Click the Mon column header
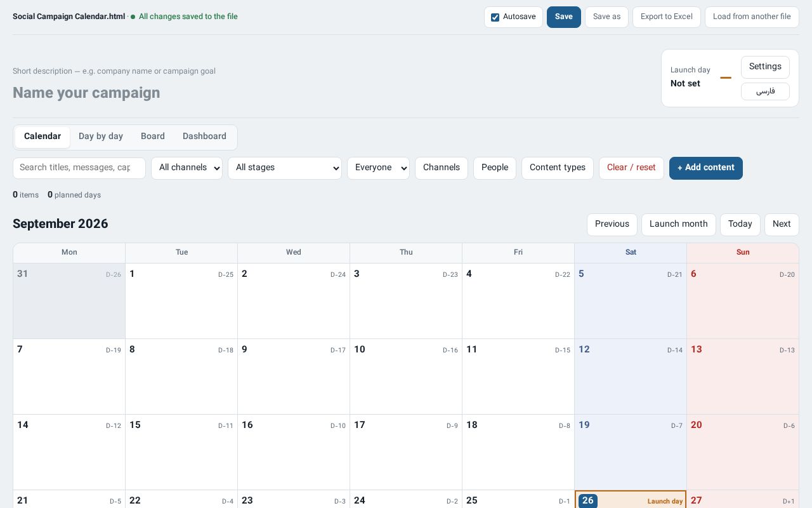Viewport: 812px width, 508px height. click(69, 253)
